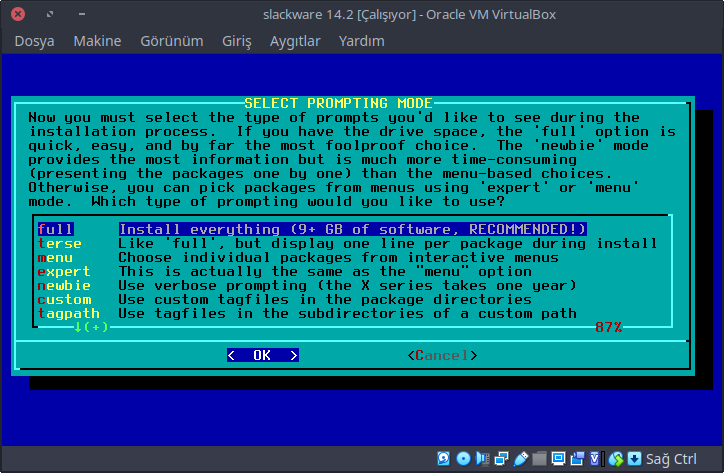724x473 pixels.
Task: Click the SELECT PROMPTING MODE title
Action: [338, 103]
